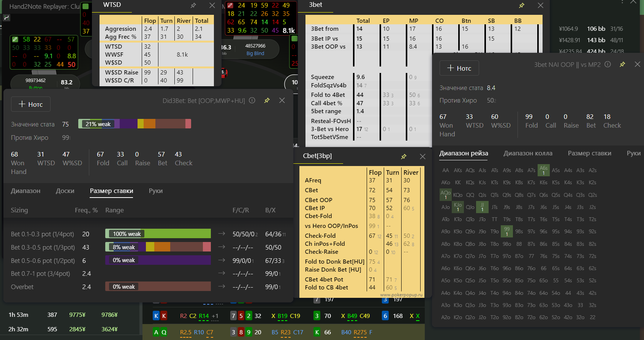Screen dimensions: 644x340
Task: Add note in Did3Bet popup
Action: coord(31,104)
